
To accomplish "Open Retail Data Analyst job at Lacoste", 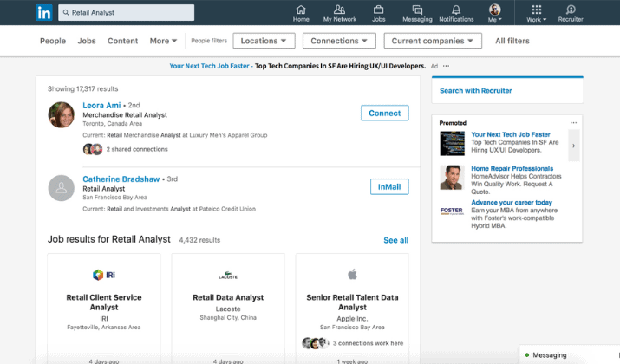I will (x=228, y=297).
